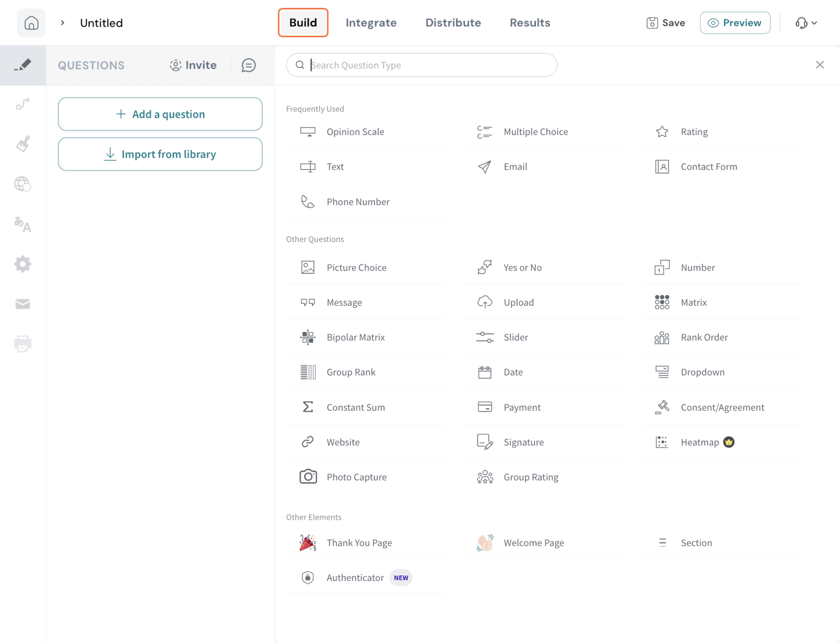
Task: Click the print icon in sidebar
Action: pos(23,344)
